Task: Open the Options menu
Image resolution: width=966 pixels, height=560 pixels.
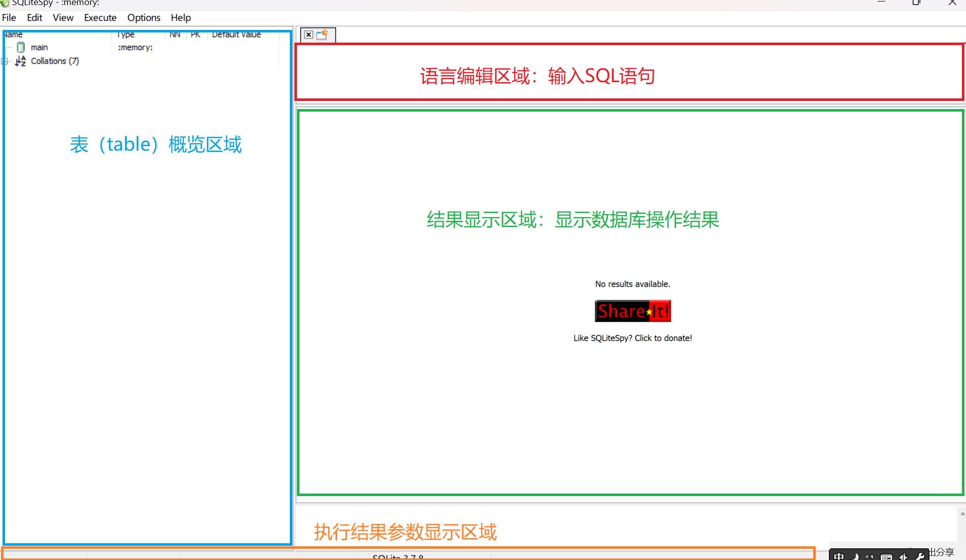Action: click(143, 17)
